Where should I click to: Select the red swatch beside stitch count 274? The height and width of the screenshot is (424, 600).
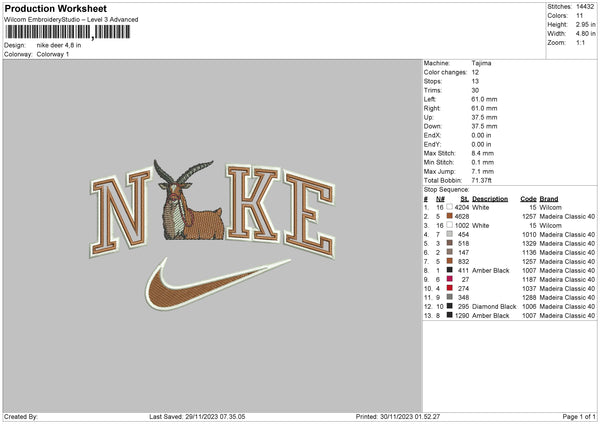coord(450,288)
